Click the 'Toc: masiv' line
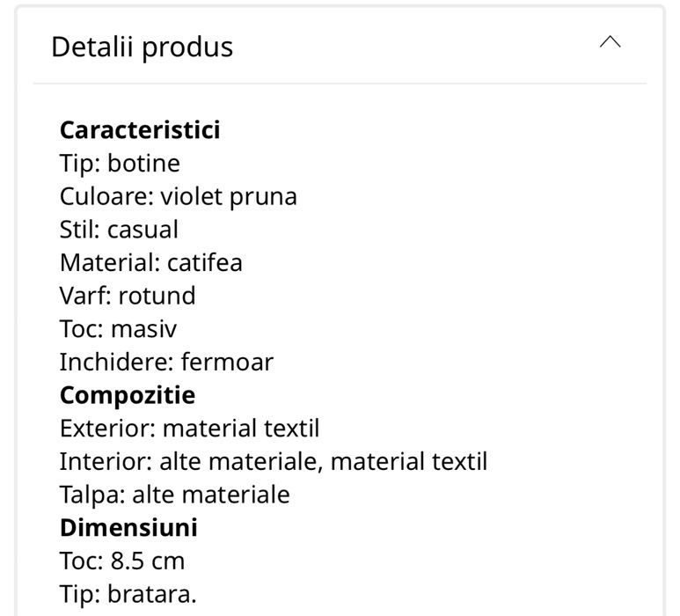Viewport: 680px width, 616px height. [118, 329]
